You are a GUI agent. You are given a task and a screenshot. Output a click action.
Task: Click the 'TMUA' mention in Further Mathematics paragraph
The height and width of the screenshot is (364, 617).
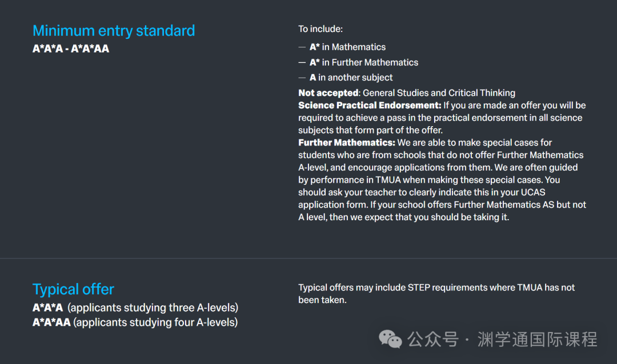click(x=388, y=180)
